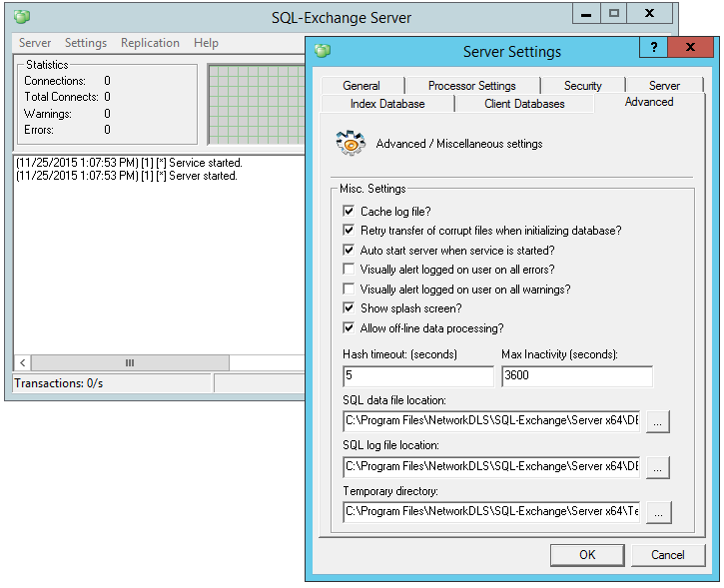Screen dimensions: 724x588
Task: Open the Server menu
Action: 35,43
